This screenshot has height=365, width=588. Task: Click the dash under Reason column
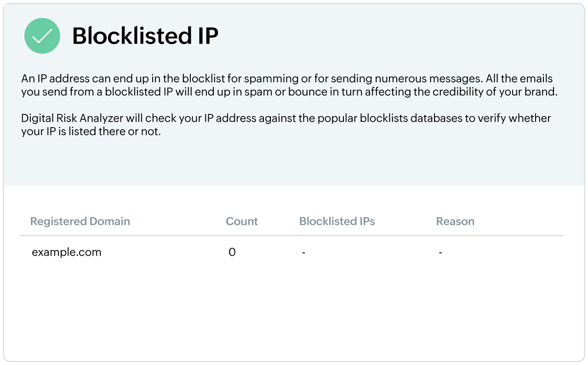(440, 253)
